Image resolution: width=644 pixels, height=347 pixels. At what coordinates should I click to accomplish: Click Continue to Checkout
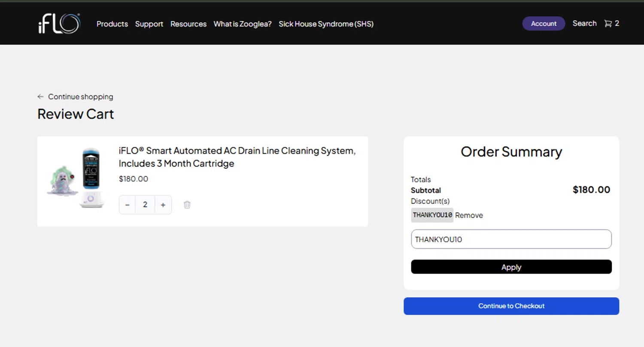(511, 306)
